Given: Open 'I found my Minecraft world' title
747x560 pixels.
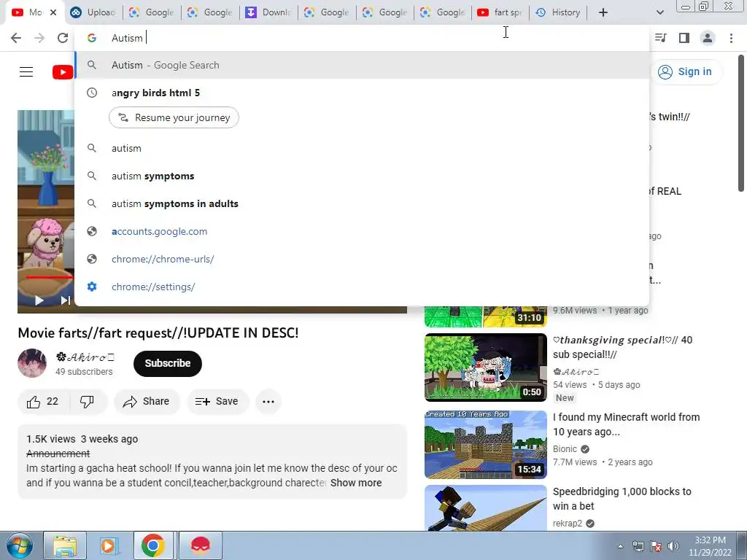Looking at the screenshot, I should click(626, 424).
